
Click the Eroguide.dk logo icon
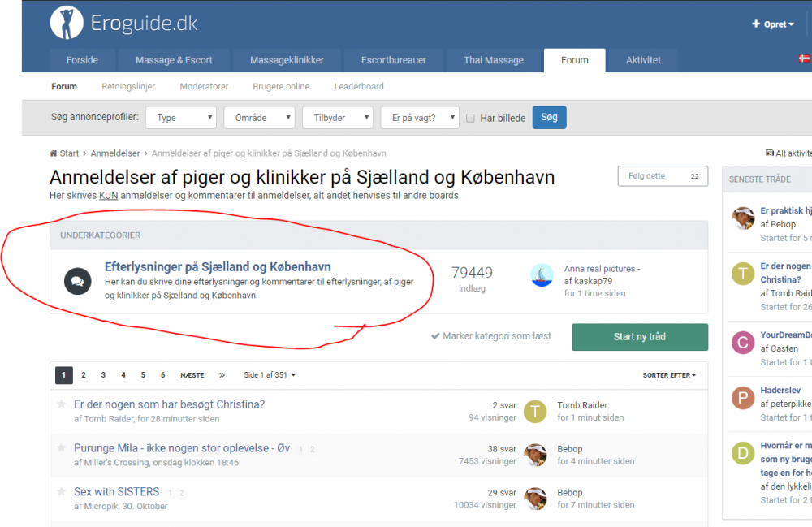[x=67, y=23]
